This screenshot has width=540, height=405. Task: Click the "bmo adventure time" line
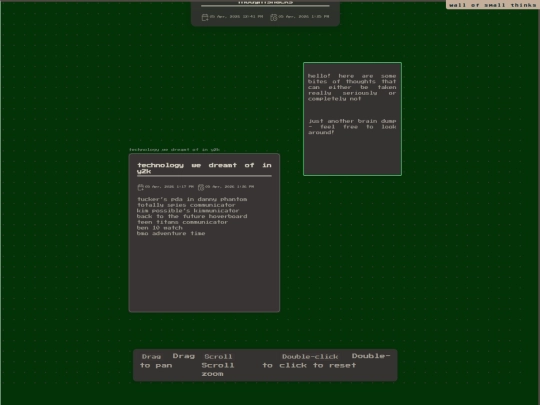(171, 233)
